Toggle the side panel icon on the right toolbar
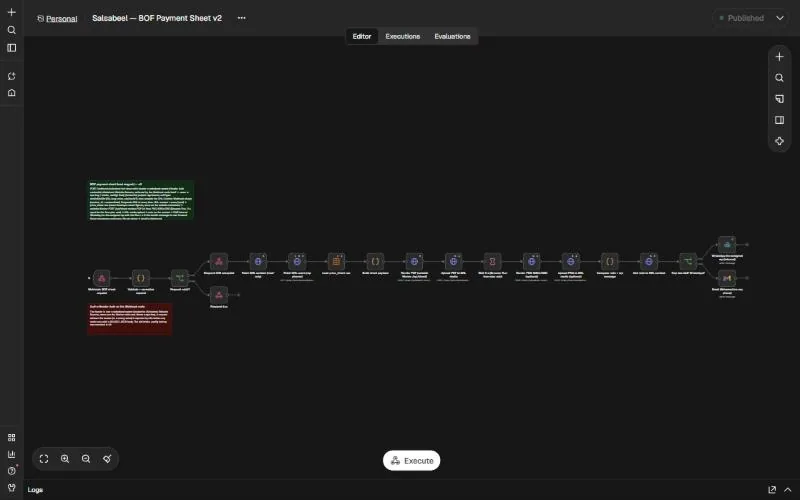The height and width of the screenshot is (500, 800). point(779,120)
